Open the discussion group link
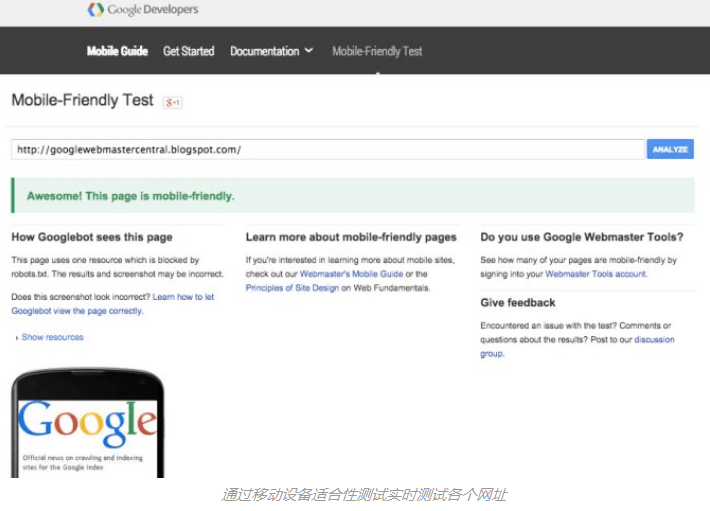 [577, 346]
